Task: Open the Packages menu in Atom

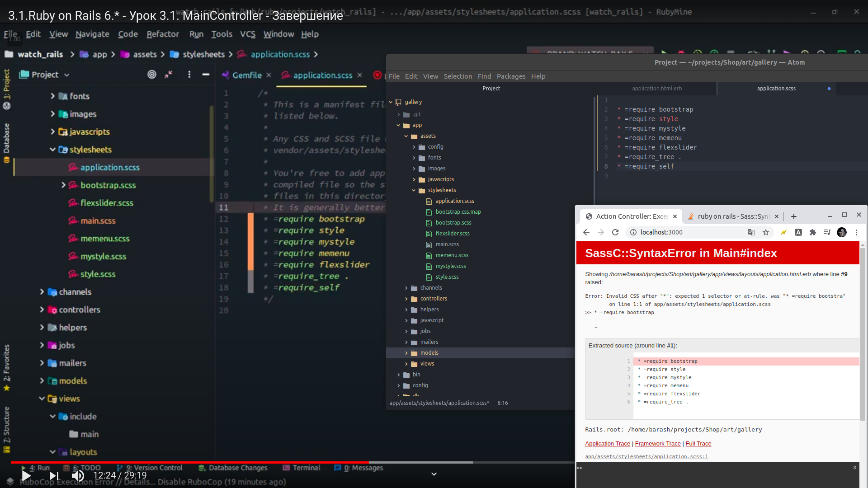Action: tap(511, 76)
